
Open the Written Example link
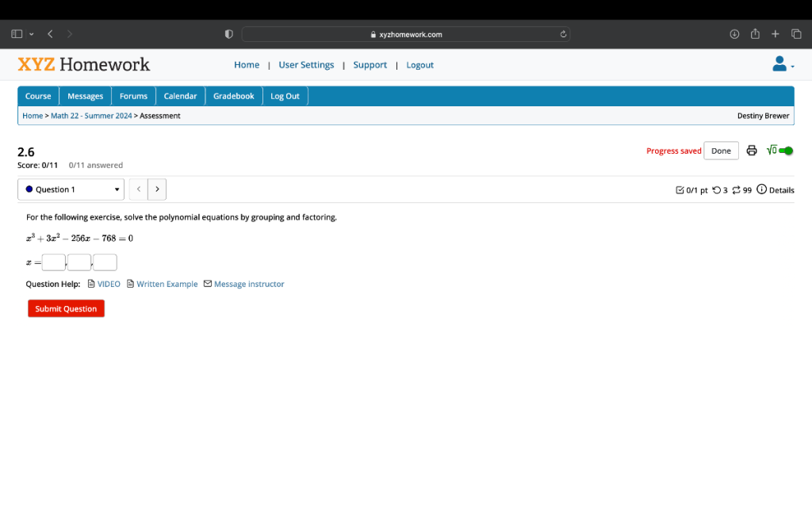pos(167,284)
